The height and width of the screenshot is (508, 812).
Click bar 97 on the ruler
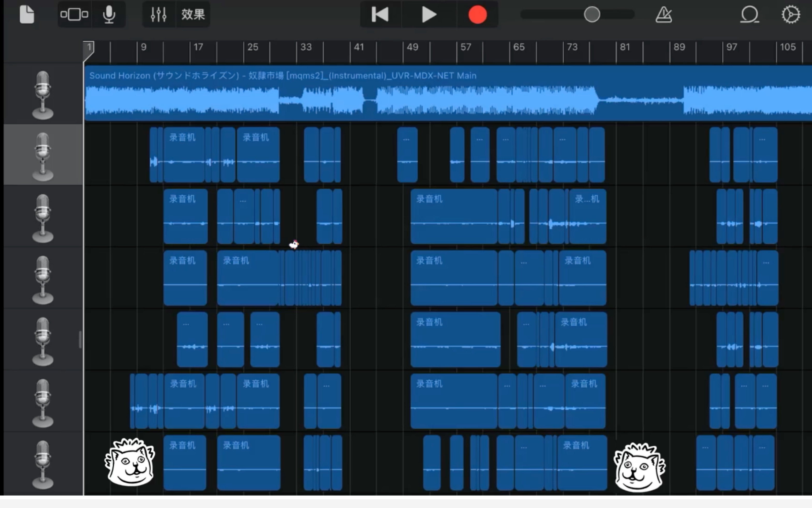[x=732, y=47]
